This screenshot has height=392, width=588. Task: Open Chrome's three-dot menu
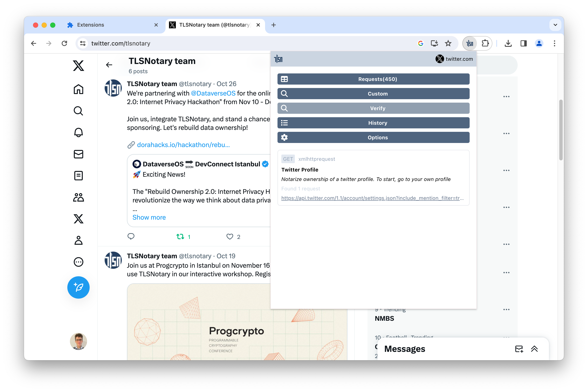[554, 44]
